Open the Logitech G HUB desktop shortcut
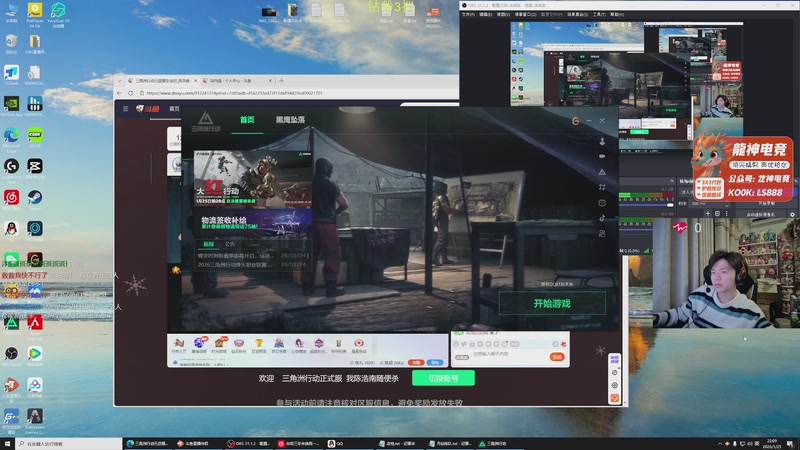The width and height of the screenshot is (800, 450). click(11, 168)
